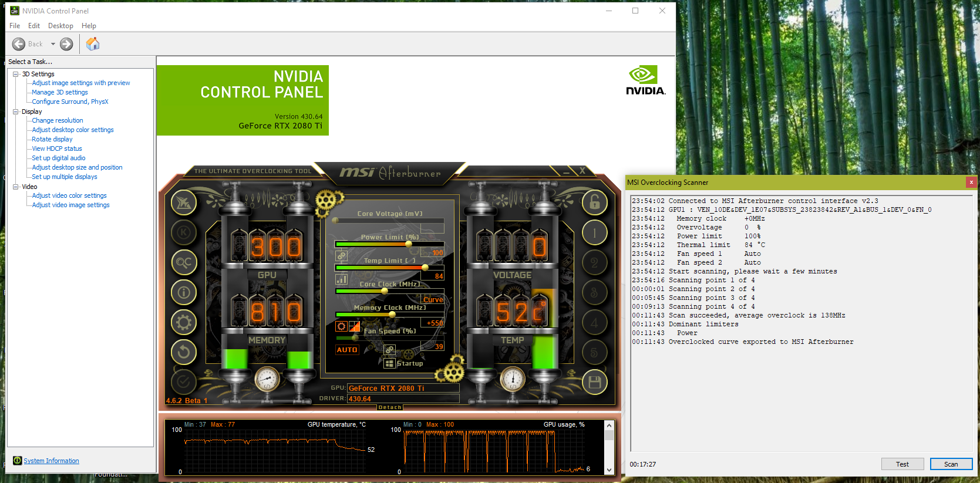This screenshot has width=980, height=483.
Task: Open Adjust video image settings
Action: coord(70,205)
